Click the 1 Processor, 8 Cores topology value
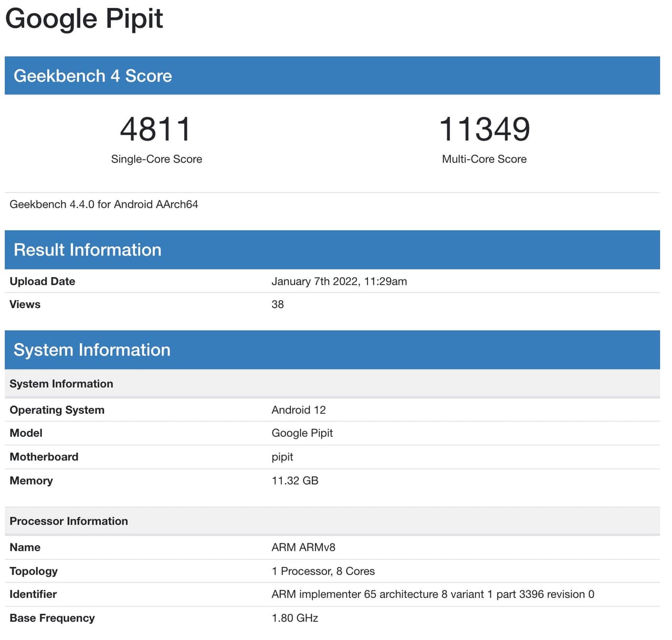Viewport: 672px width, 640px height. pos(323,571)
